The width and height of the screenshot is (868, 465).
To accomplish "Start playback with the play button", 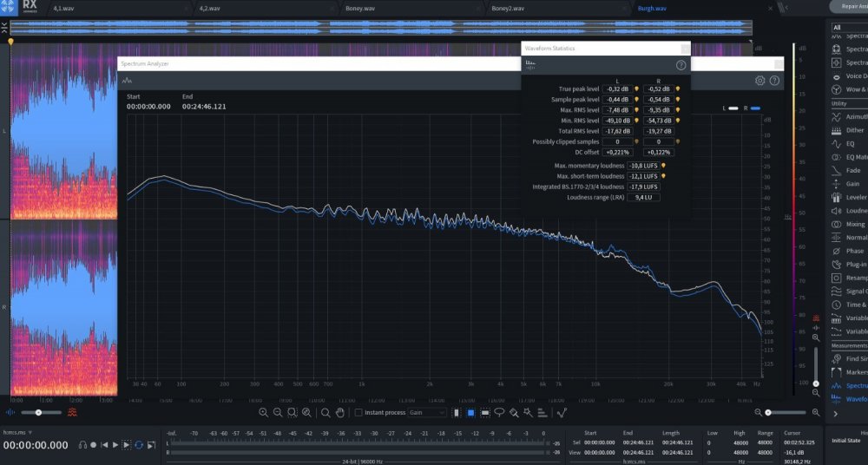I will [x=115, y=444].
